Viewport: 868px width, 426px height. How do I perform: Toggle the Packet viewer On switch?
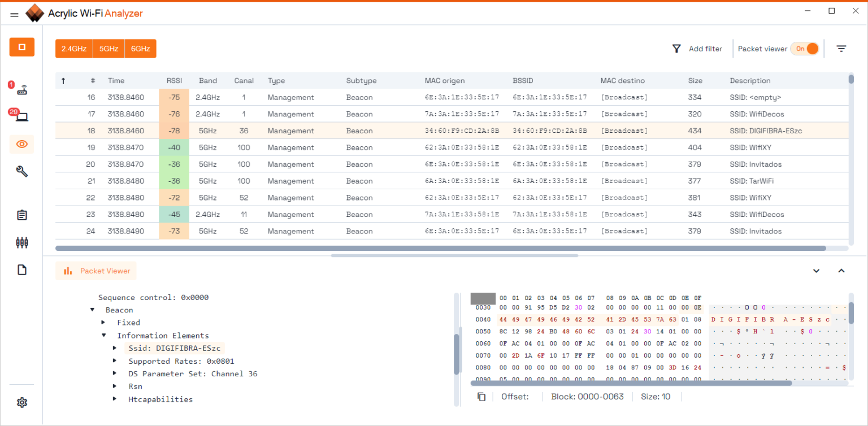805,49
